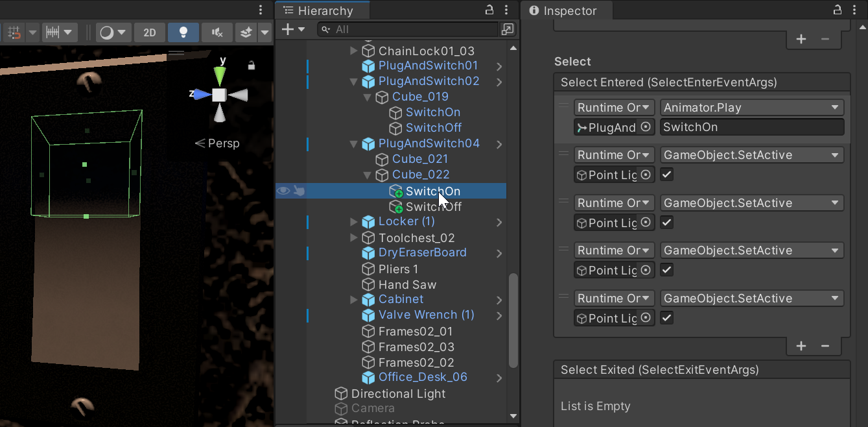Toggle the SetActive checkbox beside Point Light
868x427 pixels.
(x=666, y=174)
